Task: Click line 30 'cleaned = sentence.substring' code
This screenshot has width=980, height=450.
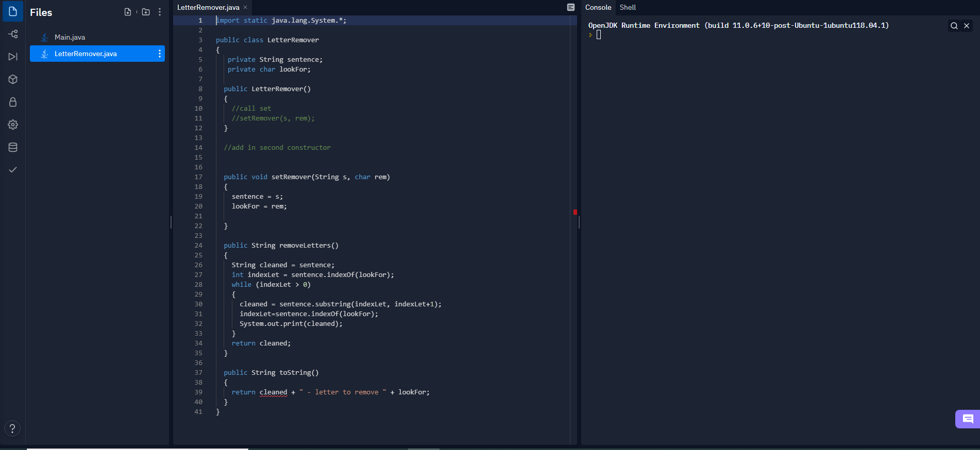Action: [x=341, y=304]
